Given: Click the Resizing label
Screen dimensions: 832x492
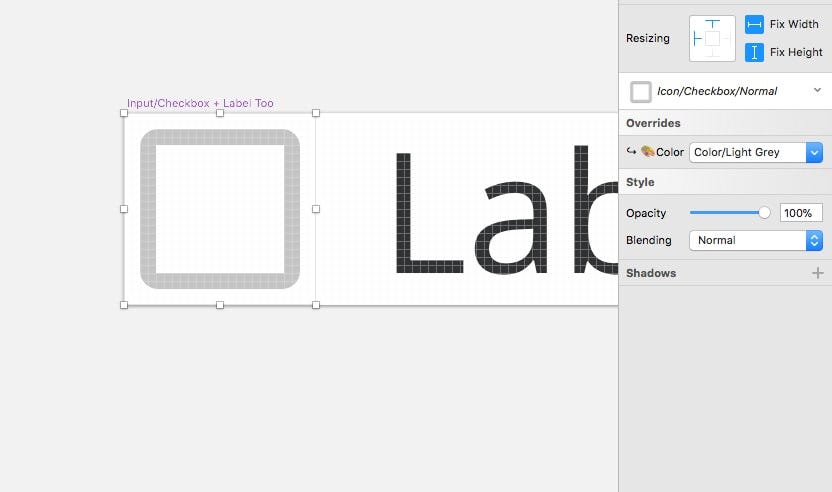Looking at the screenshot, I should tap(647, 38).
